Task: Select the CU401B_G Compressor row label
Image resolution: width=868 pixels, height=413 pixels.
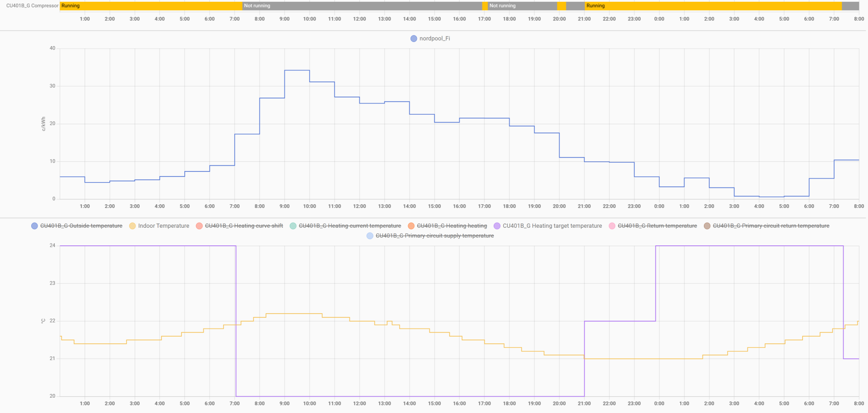Action: [x=32, y=6]
